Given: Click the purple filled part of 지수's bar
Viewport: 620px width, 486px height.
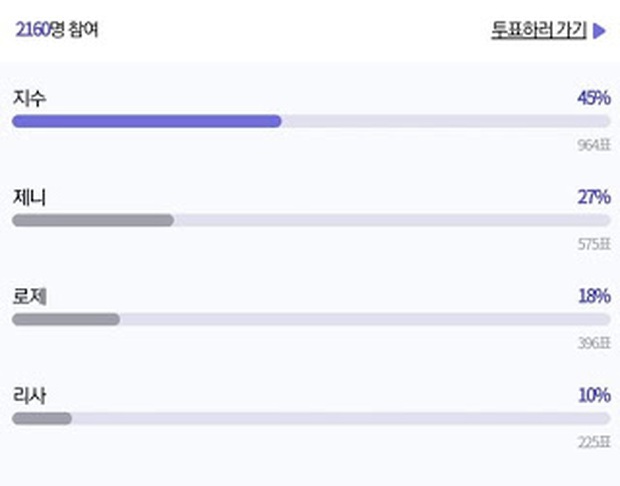Looking at the screenshot, I should (x=146, y=121).
